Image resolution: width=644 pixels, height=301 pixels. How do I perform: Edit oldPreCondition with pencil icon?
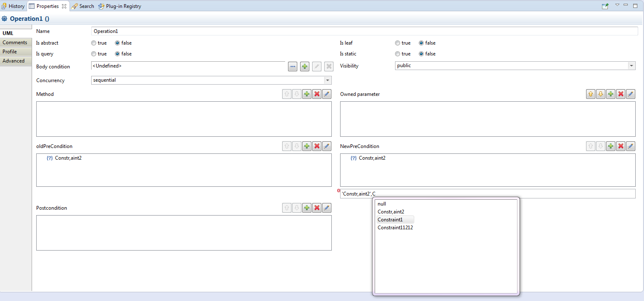click(327, 146)
